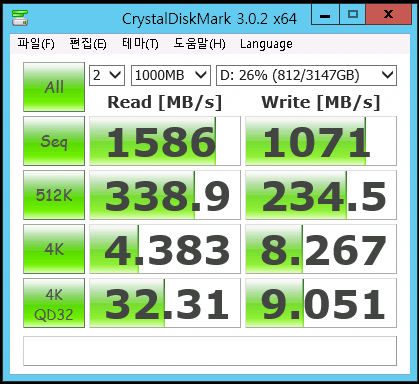Screen dimensions: 419x384
Task: Expand the test count dropdown showing 2
Action: [107, 75]
